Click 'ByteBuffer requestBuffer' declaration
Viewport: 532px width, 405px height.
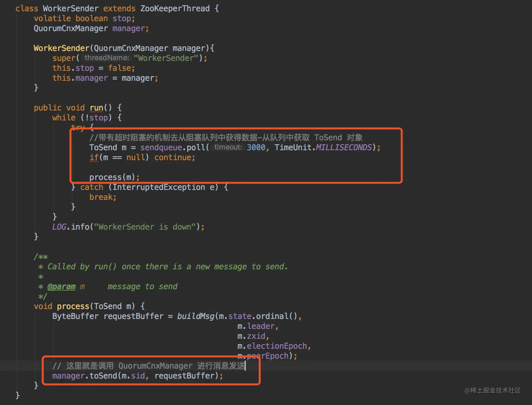point(108,316)
